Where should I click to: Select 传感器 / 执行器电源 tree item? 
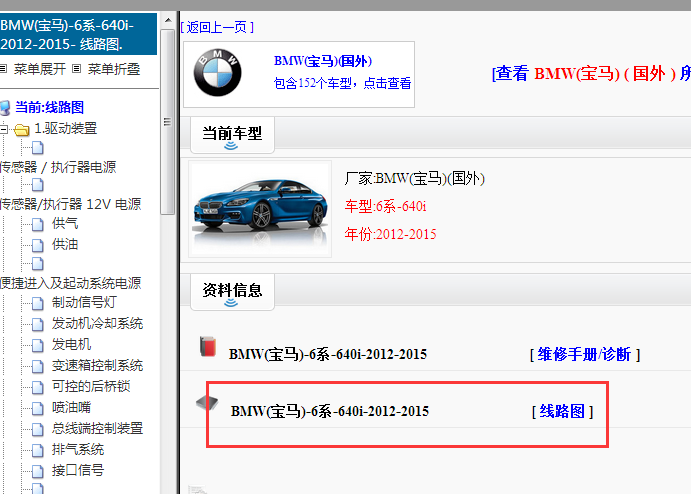coord(58,167)
